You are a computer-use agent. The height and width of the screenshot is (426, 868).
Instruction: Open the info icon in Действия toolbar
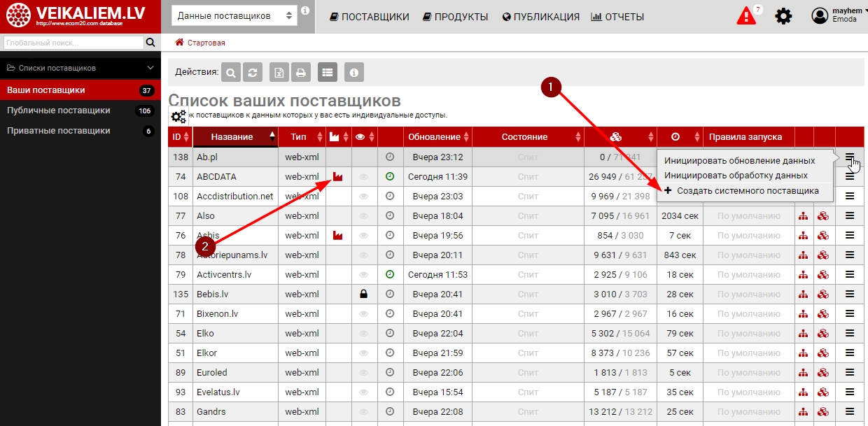pyautogui.click(x=354, y=72)
